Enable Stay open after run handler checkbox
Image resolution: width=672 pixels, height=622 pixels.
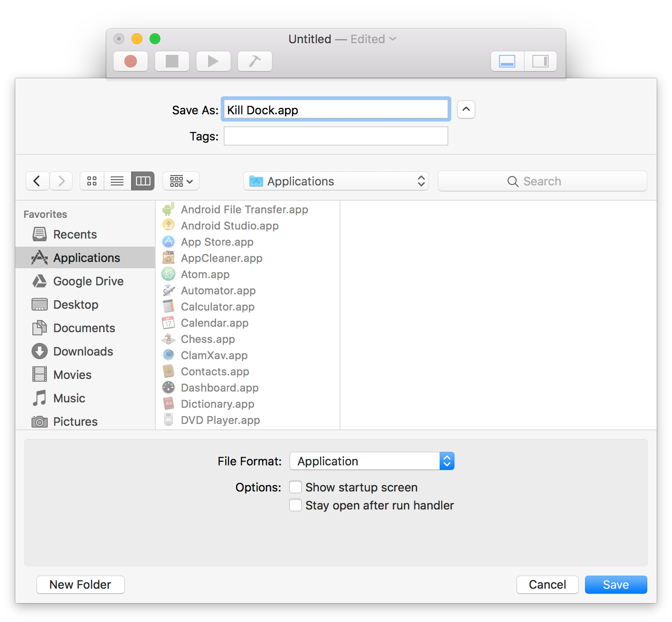(295, 505)
